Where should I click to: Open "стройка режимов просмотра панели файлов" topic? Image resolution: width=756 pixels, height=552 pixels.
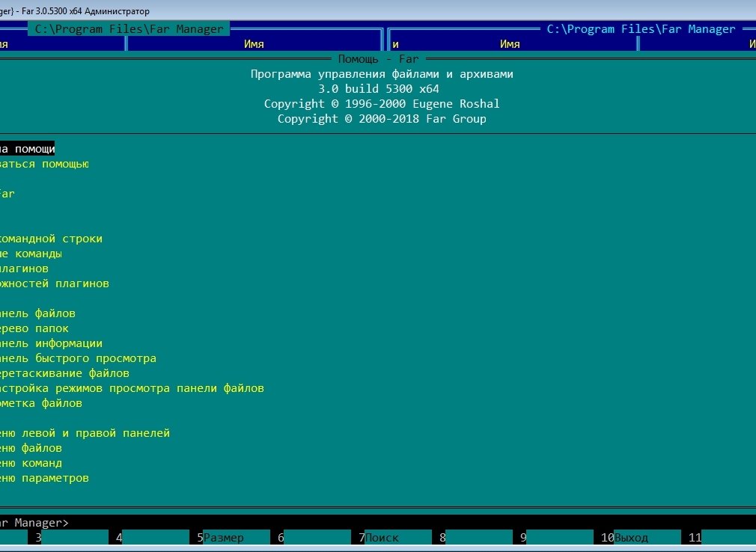point(132,387)
